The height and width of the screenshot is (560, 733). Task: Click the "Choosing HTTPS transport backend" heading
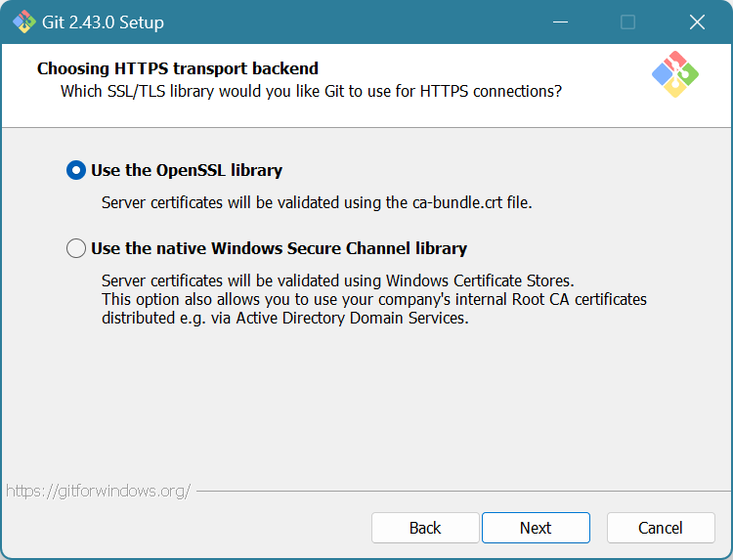pos(178,68)
